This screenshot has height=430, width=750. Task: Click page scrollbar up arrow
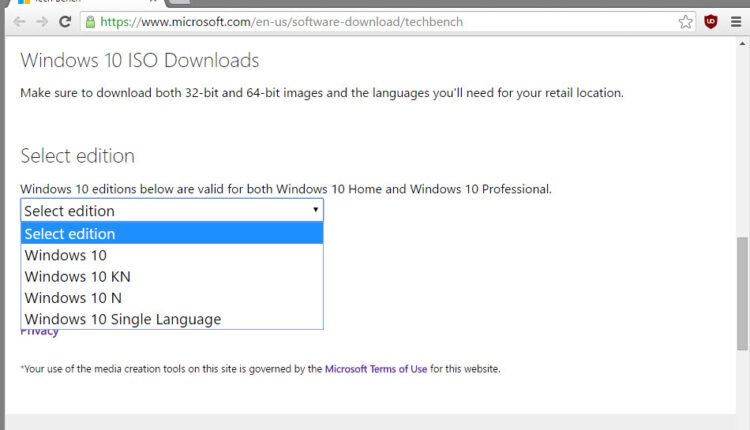point(742,43)
